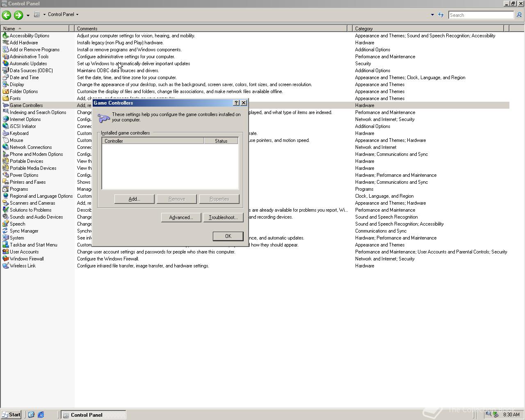Click the Date and Time icon

coord(5,78)
